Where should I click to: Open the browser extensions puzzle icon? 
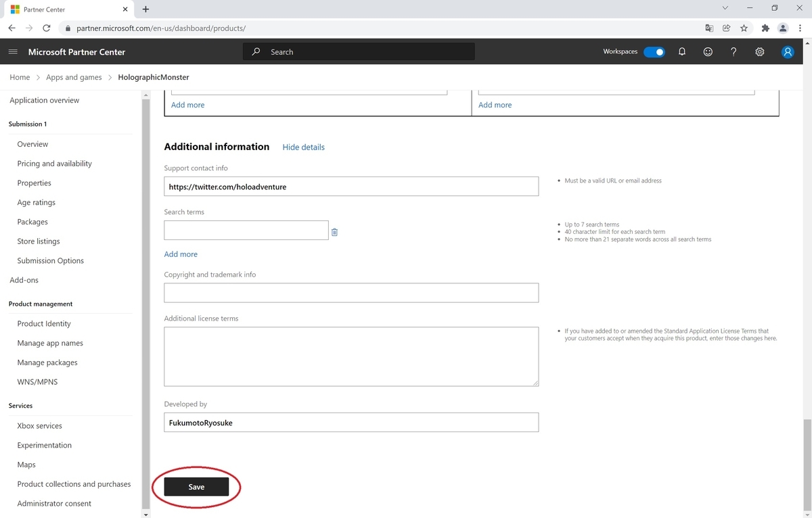click(765, 28)
